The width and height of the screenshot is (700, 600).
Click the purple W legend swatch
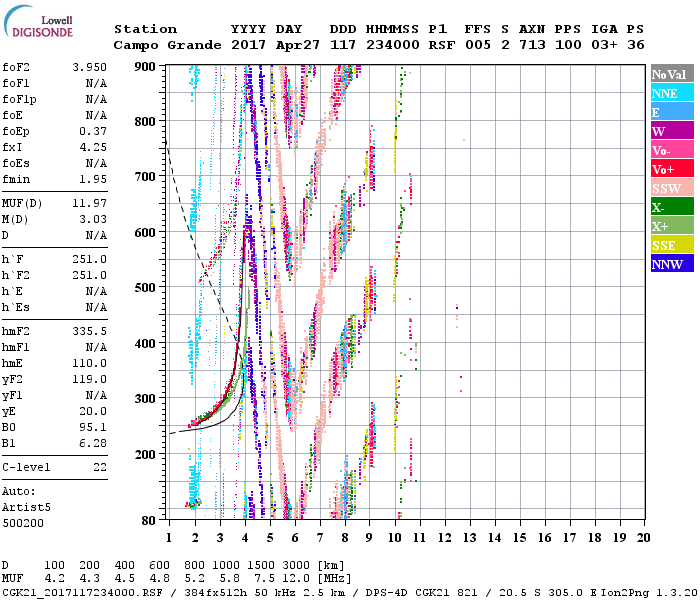click(x=671, y=131)
